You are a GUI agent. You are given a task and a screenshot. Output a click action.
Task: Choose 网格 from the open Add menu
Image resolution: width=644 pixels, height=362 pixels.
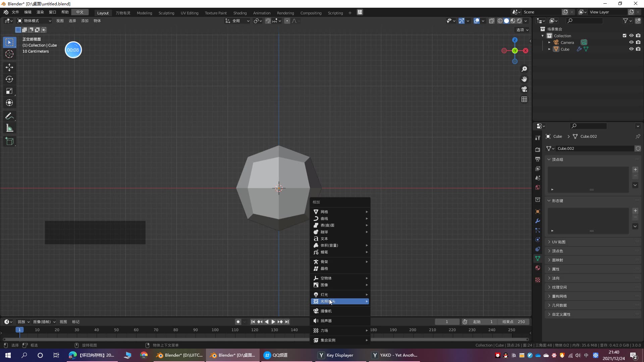coord(323,212)
